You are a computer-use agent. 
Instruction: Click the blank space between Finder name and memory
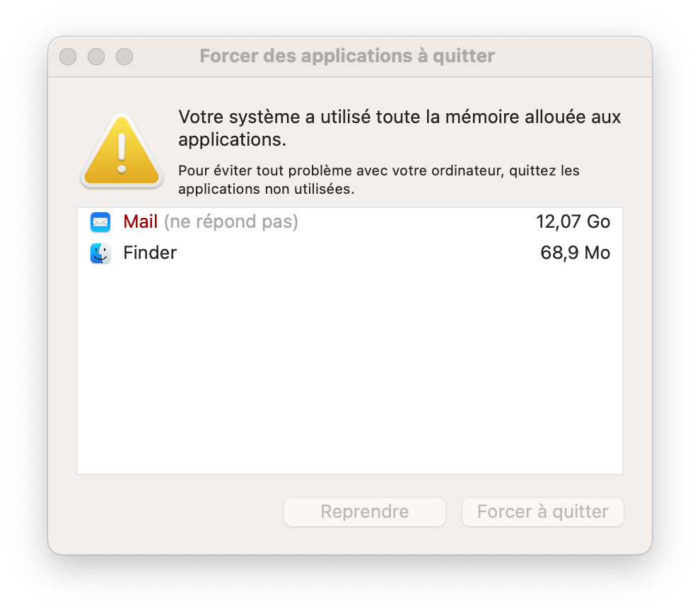[x=354, y=253]
